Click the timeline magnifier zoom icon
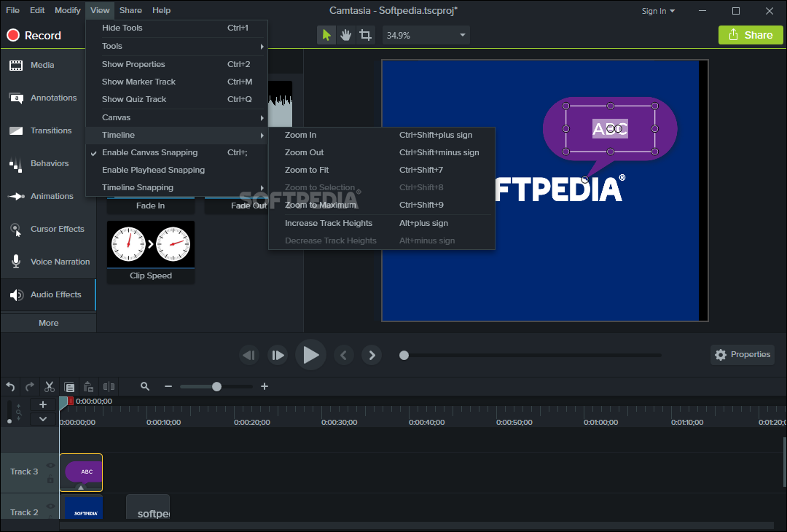Screen dimensions: 787x532 [145, 386]
